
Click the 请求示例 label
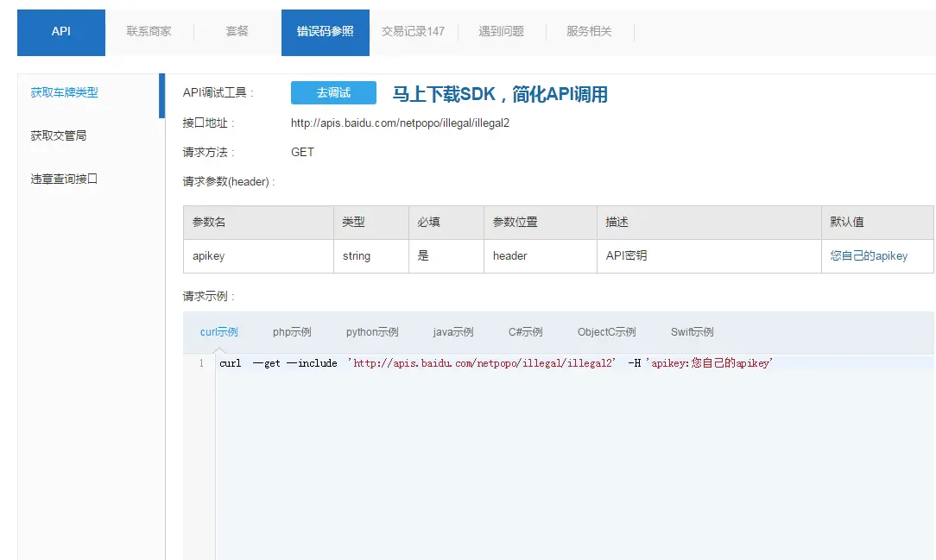pyautogui.click(x=208, y=297)
